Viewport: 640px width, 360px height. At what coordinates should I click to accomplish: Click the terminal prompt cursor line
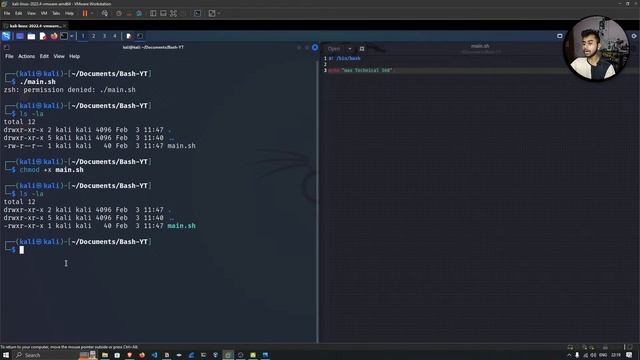[22, 250]
